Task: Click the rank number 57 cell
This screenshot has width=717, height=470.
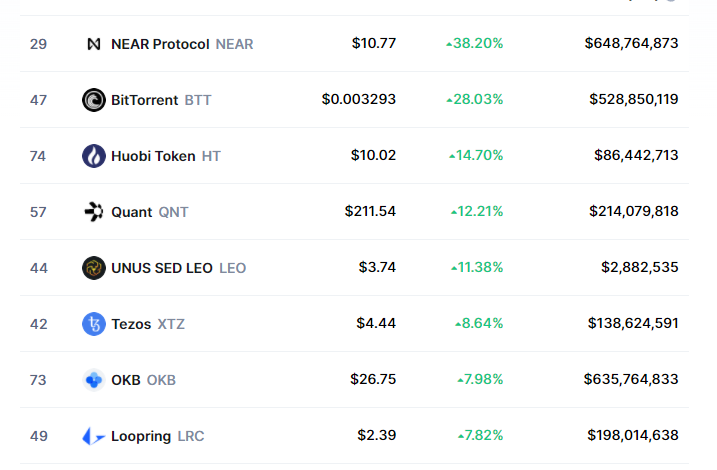Action: (x=38, y=212)
